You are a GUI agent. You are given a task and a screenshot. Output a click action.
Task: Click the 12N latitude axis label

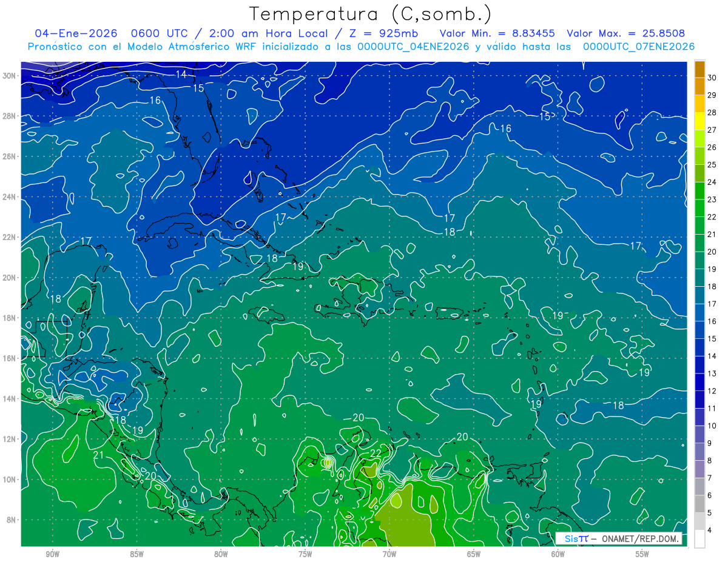[10, 439]
